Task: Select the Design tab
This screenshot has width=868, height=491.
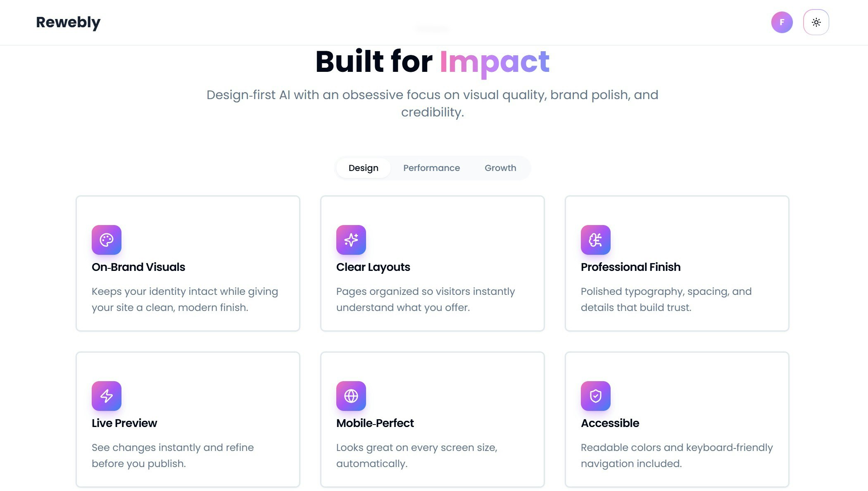Action: [363, 168]
